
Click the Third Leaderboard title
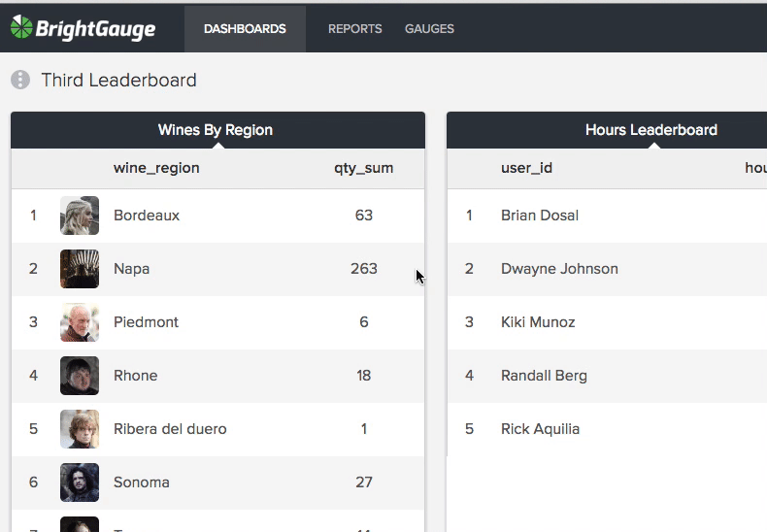118,81
